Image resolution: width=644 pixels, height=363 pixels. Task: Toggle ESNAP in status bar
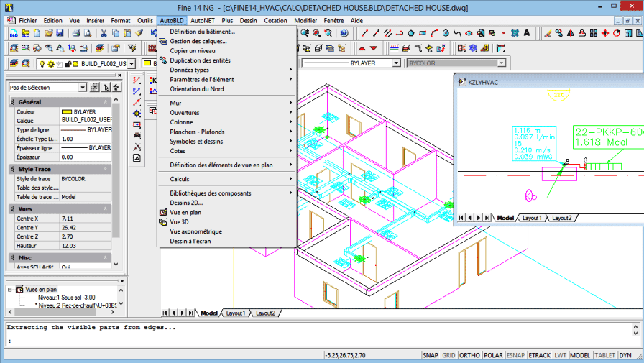point(515,355)
